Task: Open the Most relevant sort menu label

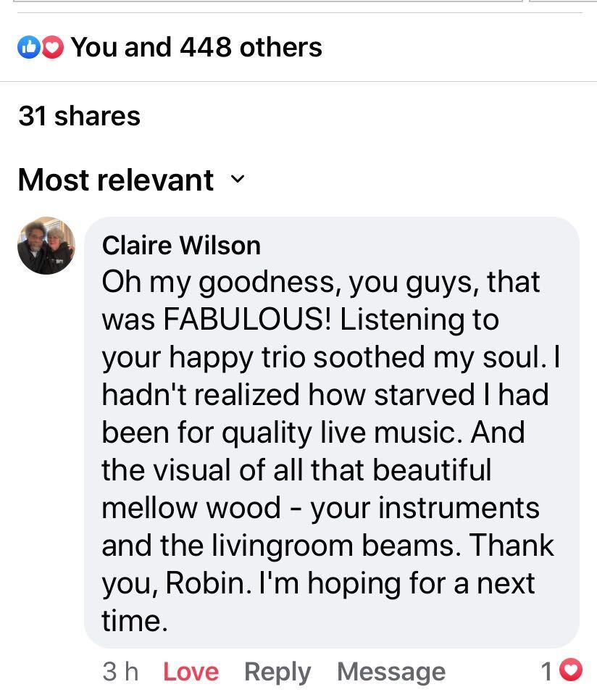Action: [116, 180]
